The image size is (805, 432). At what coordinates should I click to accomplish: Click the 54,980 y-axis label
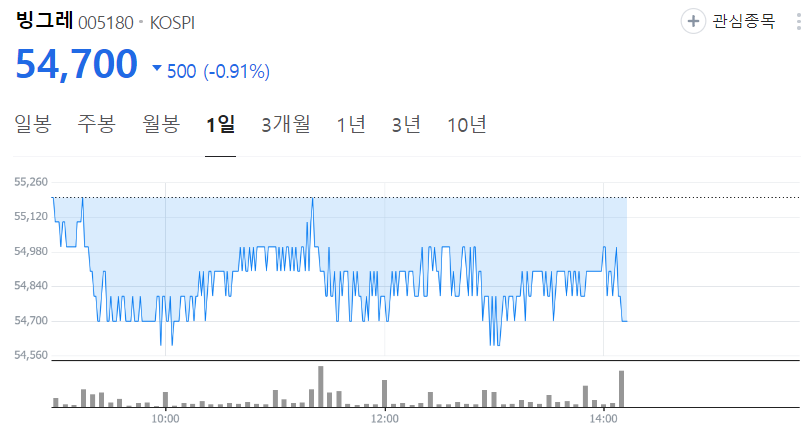[x=31, y=251]
